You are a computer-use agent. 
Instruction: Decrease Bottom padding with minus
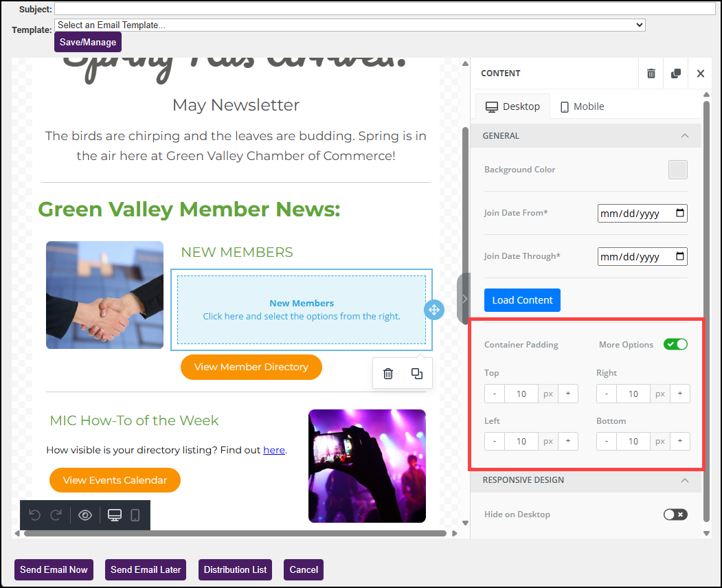(607, 441)
